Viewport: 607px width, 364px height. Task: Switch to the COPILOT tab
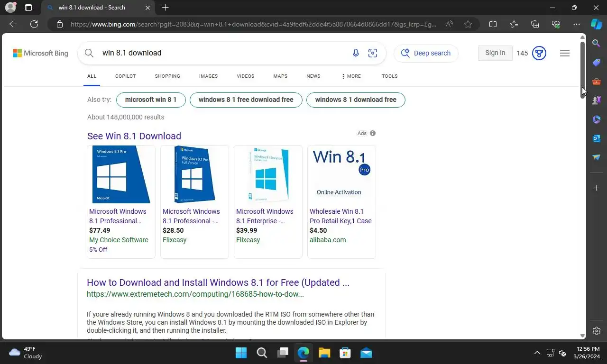(126, 76)
